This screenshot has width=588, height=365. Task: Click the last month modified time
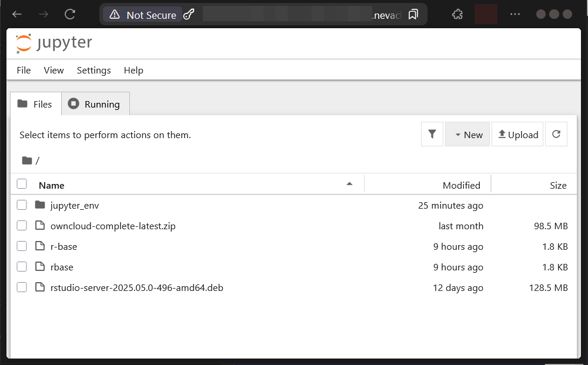point(461,226)
